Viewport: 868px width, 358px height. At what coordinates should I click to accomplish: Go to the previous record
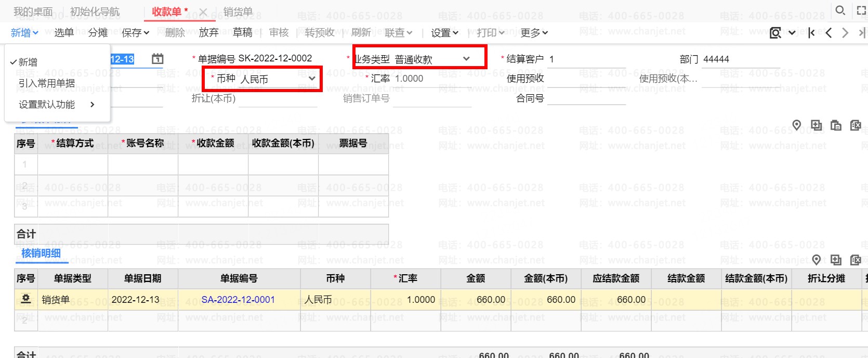click(x=828, y=33)
